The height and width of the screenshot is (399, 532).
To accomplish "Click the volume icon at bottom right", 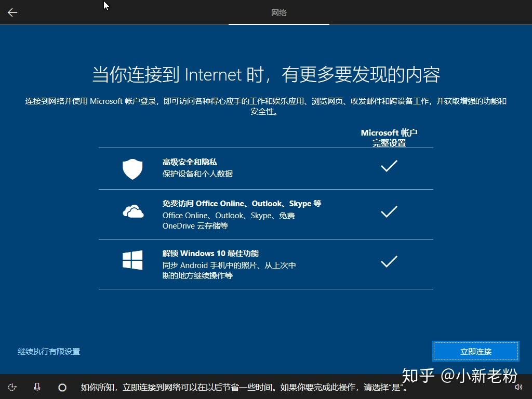I will tap(519, 387).
